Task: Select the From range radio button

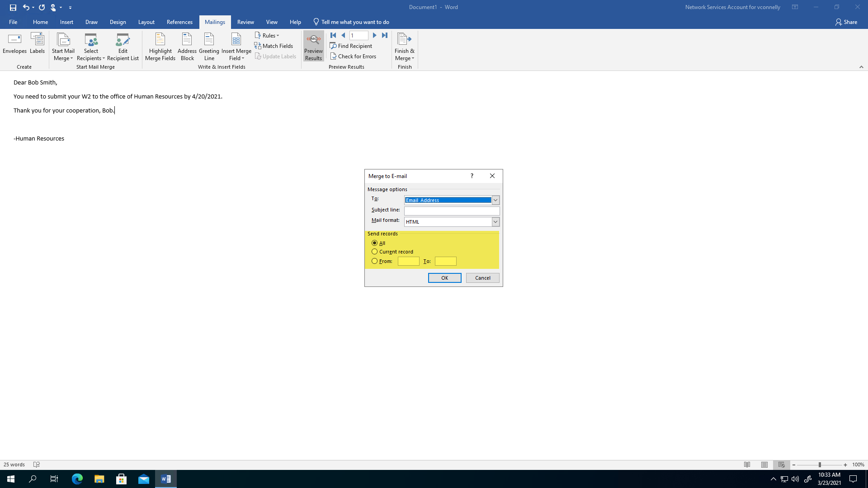Action: [x=374, y=261]
